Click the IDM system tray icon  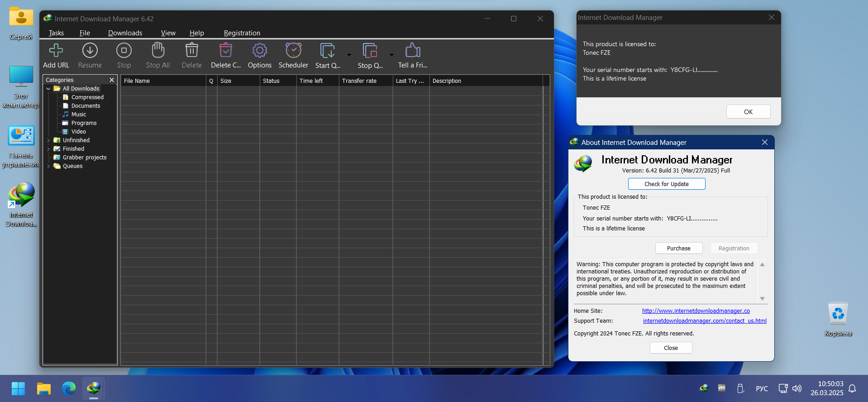(704, 388)
